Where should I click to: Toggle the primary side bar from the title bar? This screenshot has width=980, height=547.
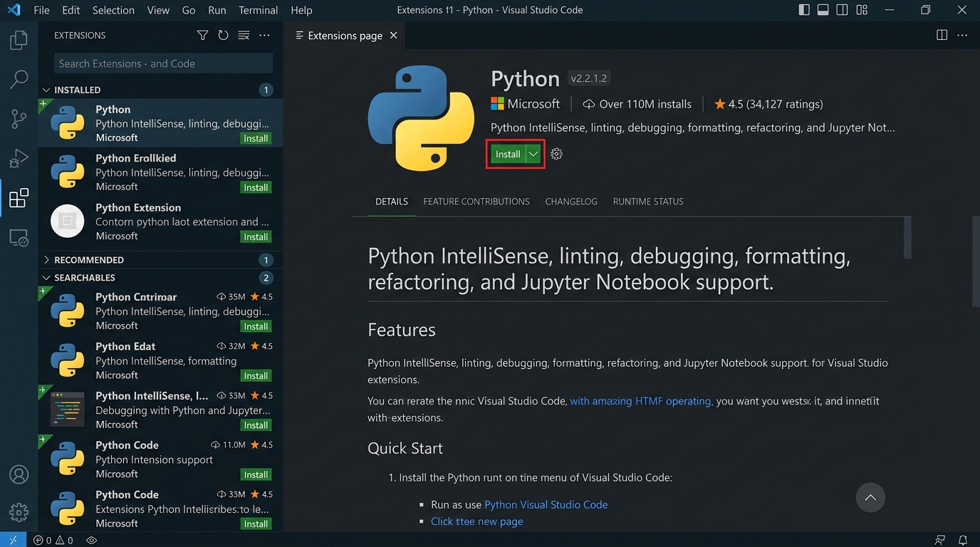(804, 10)
